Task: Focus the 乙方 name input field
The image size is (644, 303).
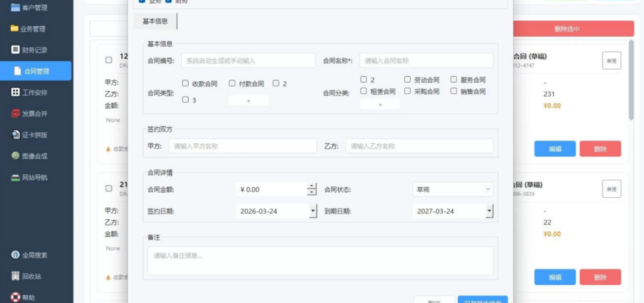Action: pyautogui.click(x=419, y=146)
